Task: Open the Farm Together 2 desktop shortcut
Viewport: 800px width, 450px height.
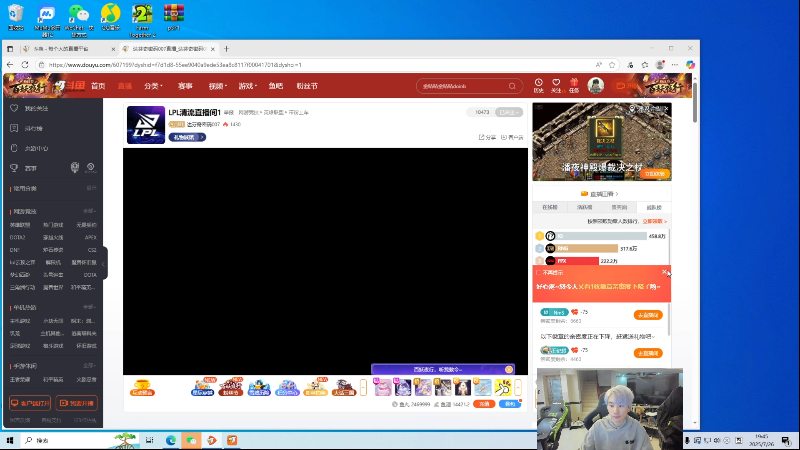Action: pyautogui.click(x=142, y=20)
